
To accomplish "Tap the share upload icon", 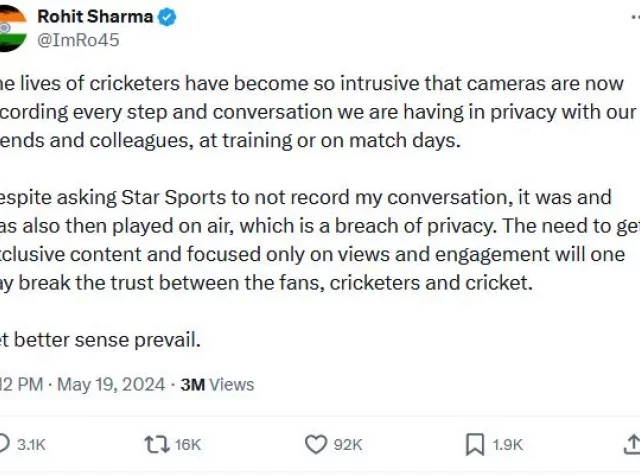I will coord(633,444).
